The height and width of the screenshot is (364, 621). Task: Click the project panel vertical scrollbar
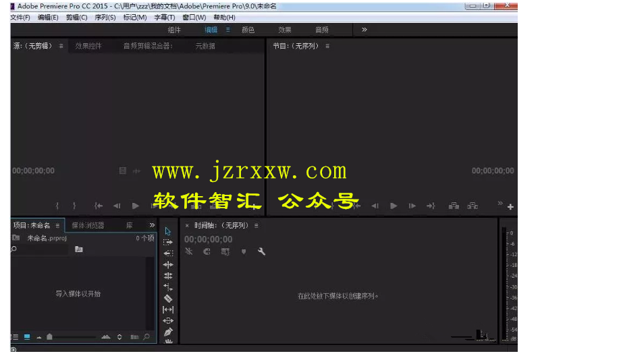point(150,293)
